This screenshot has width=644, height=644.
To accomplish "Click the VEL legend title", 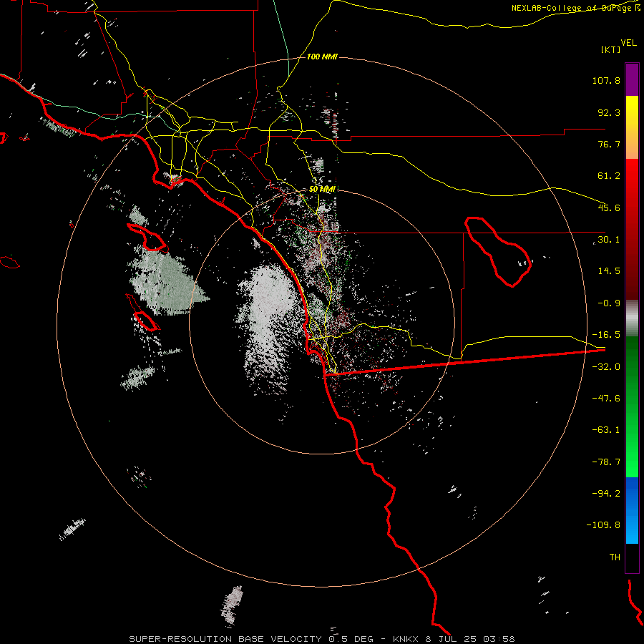I will click(x=628, y=43).
